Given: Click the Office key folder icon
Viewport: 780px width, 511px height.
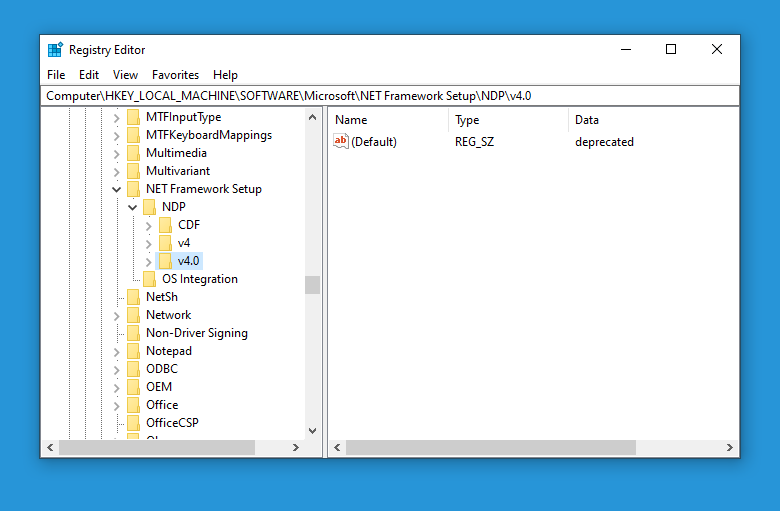Looking at the screenshot, I should pos(133,405).
